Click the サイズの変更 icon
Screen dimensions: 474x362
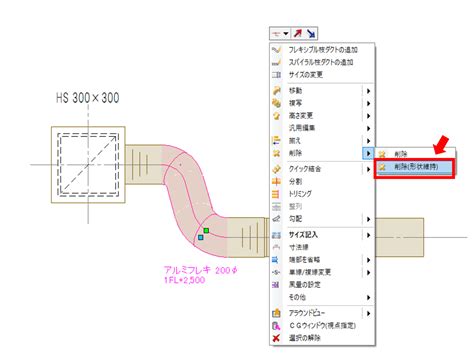[276, 75]
